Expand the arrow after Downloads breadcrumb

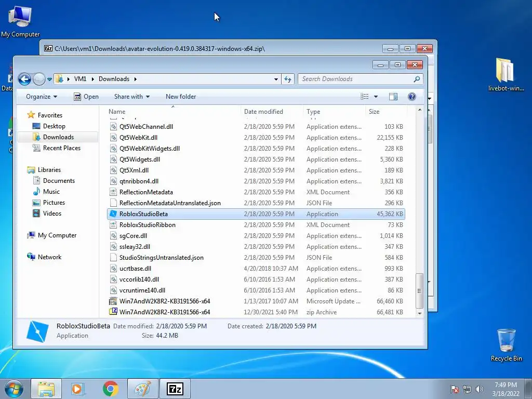tap(136, 79)
